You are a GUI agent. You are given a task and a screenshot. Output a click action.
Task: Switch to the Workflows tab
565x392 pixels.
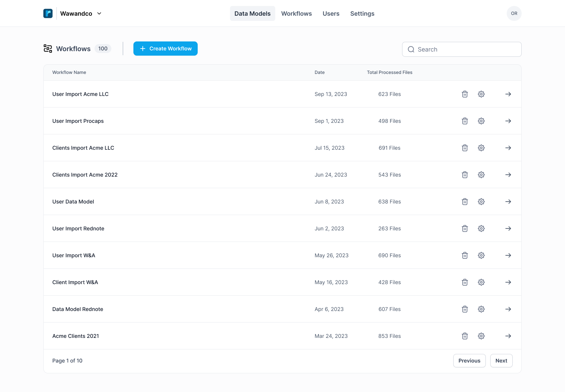(x=296, y=13)
